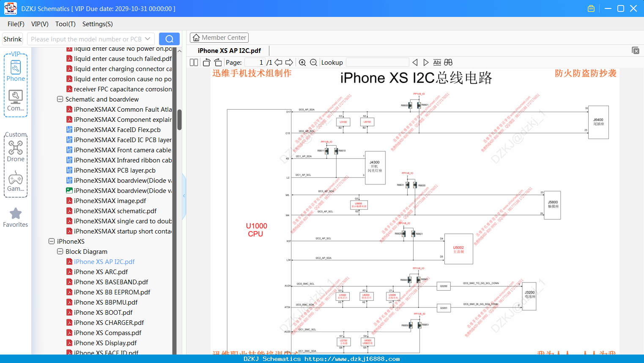Open the Computer category in the VIP sidebar

(16, 101)
